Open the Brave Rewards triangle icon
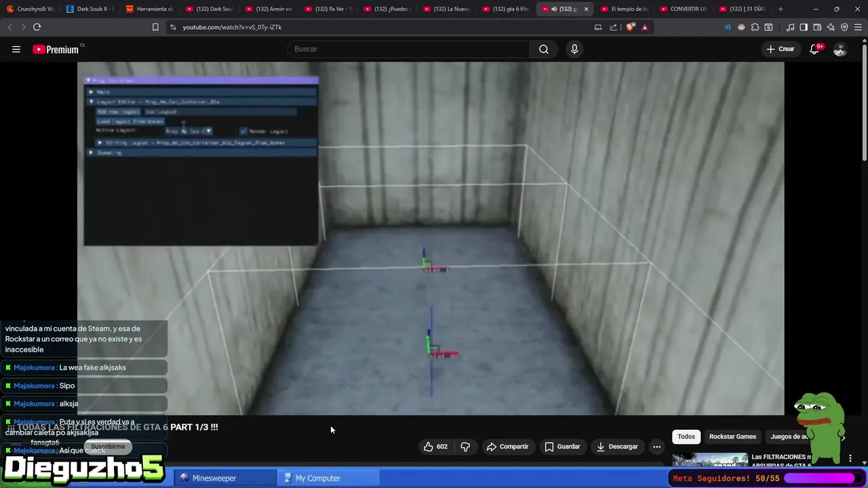Viewport: 868px width, 488px height. coord(645,27)
